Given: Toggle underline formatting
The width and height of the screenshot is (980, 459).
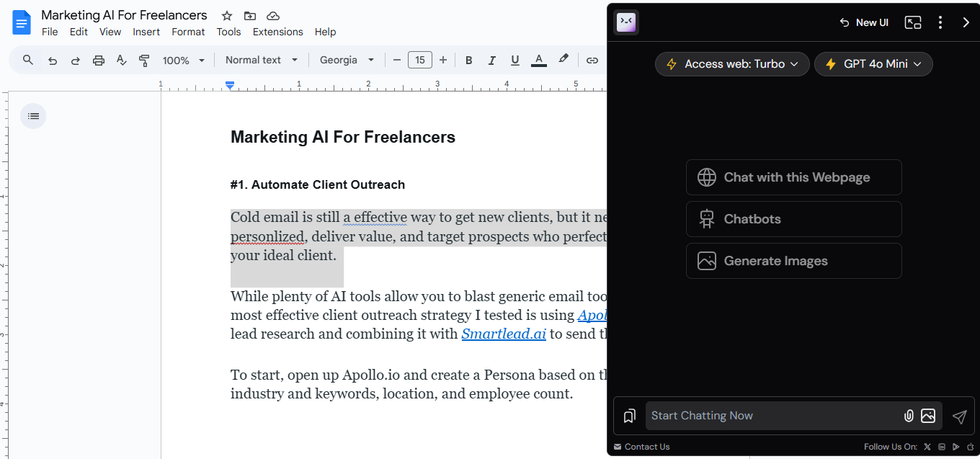Looking at the screenshot, I should (515, 61).
